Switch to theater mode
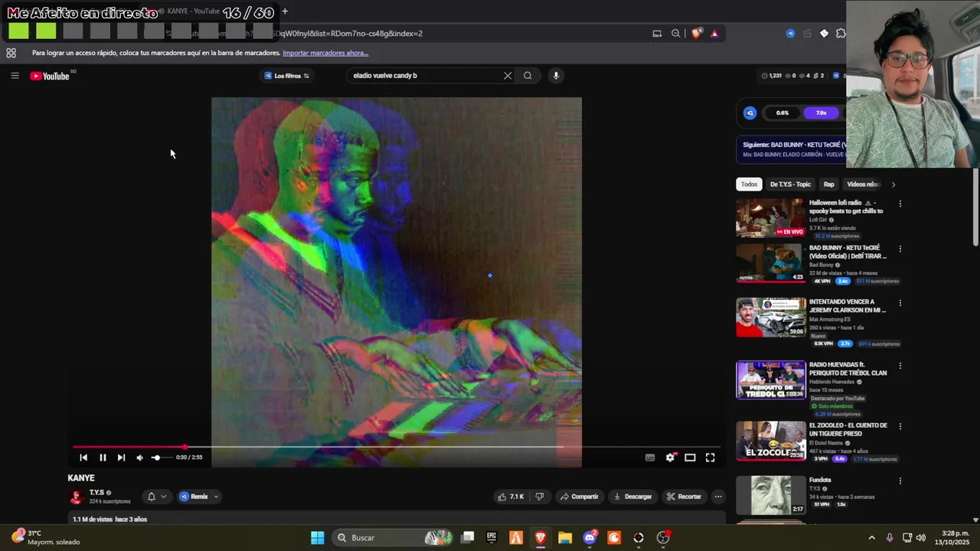This screenshot has height=551, width=980. (x=690, y=458)
